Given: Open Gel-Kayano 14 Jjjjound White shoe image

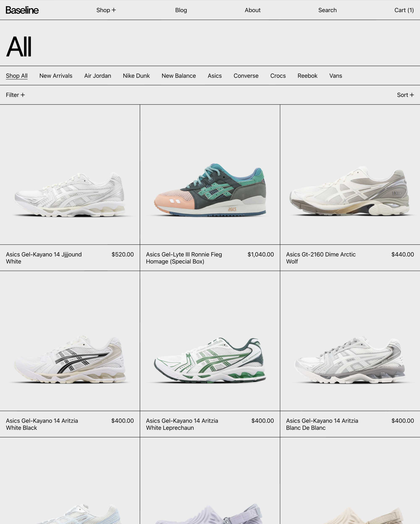Looking at the screenshot, I should [x=70, y=174].
